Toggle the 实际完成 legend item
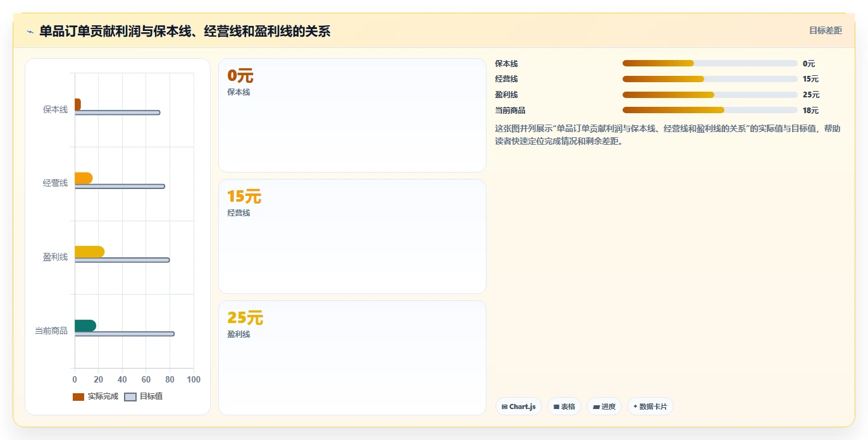This screenshot has height=440, width=868. tap(96, 396)
